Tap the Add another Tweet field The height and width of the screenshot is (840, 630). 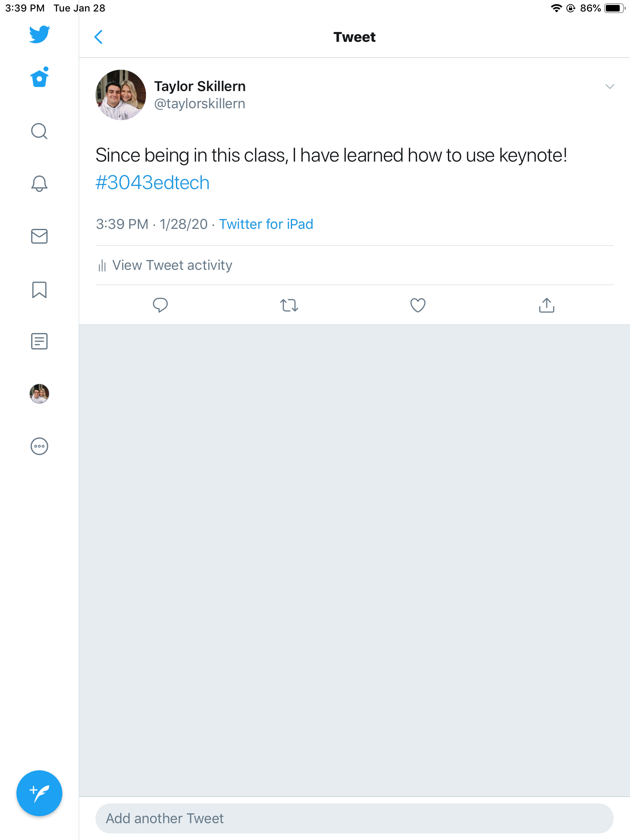[354, 818]
